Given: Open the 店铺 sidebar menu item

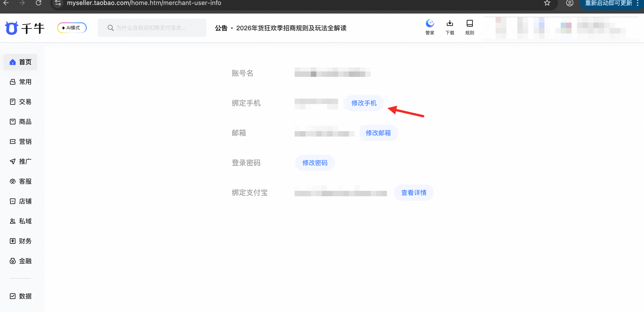Looking at the screenshot, I should coord(21,201).
